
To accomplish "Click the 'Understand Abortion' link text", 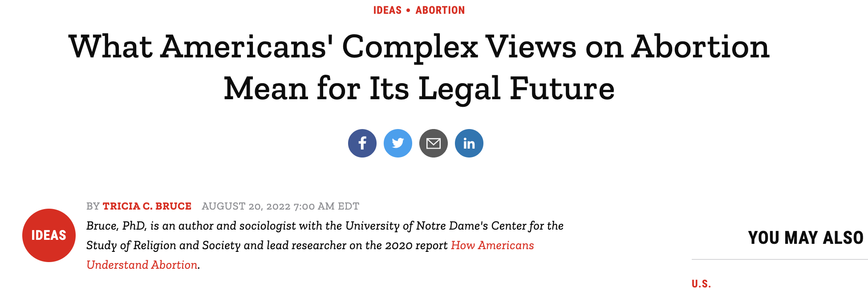I will coord(142,265).
